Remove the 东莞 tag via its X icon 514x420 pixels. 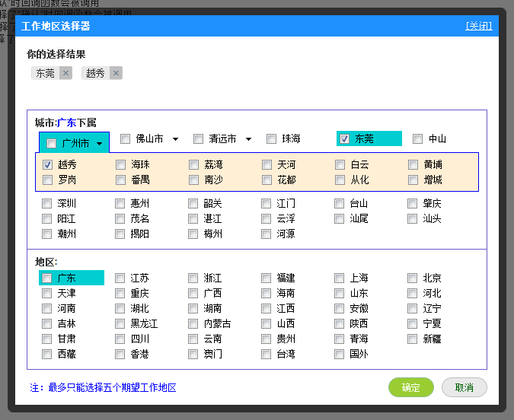[x=65, y=73]
